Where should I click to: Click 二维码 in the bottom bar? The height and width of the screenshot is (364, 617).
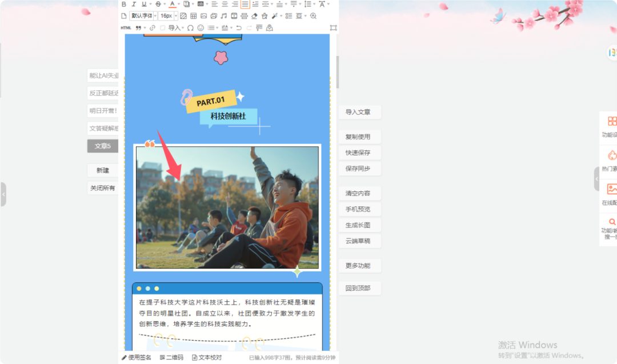pyautogui.click(x=171, y=357)
